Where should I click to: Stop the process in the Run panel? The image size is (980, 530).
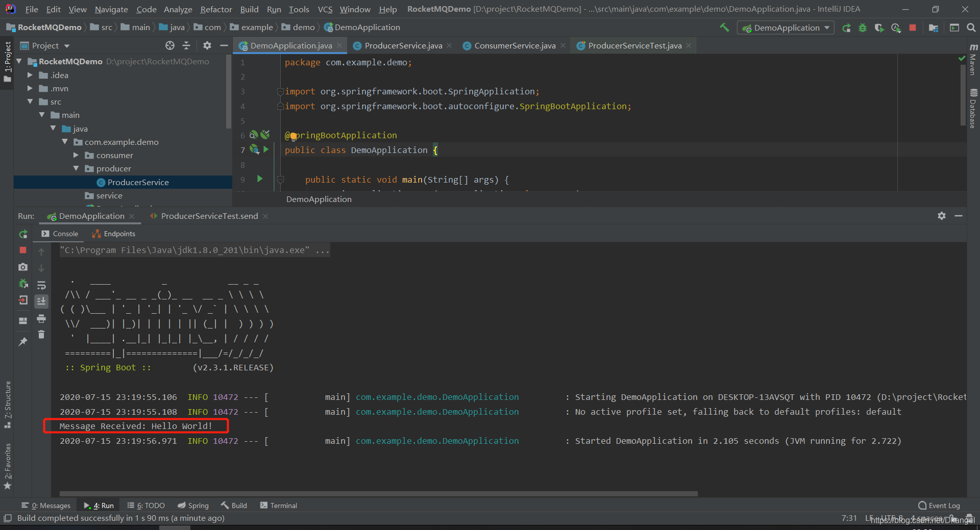click(x=23, y=250)
